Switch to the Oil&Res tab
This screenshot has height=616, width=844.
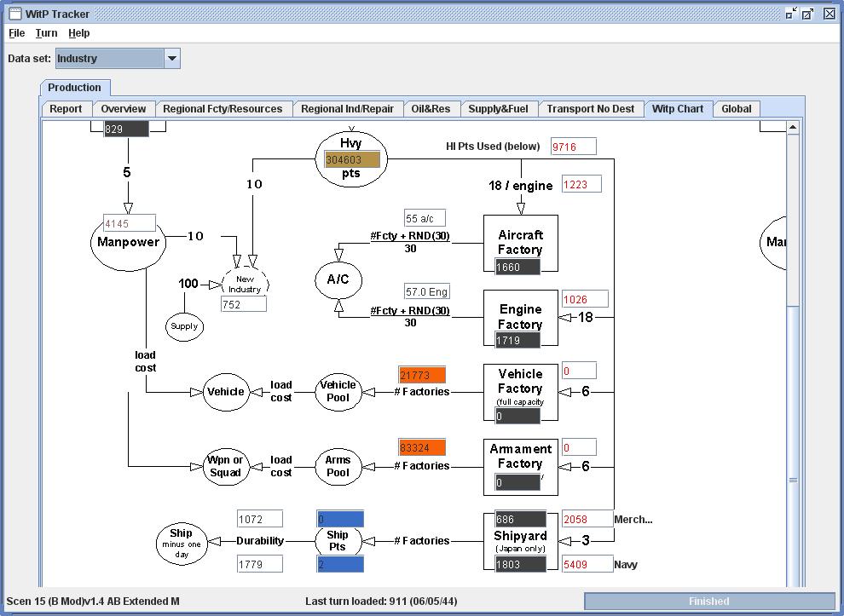pos(431,109)
